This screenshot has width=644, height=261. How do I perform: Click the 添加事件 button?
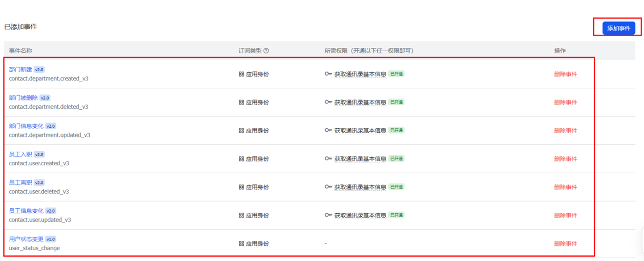[x=618, y=28]
